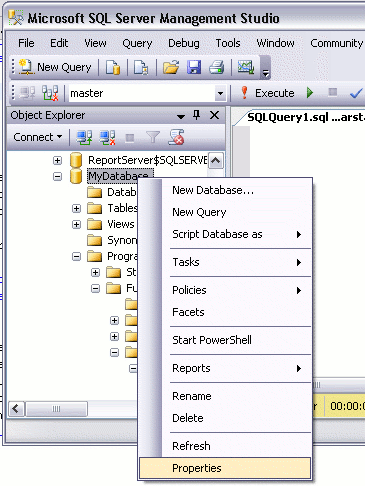The height and width of the screenshot is (486, 365).
Task: Click the New Query toolbar button
Action: (55, 67)
